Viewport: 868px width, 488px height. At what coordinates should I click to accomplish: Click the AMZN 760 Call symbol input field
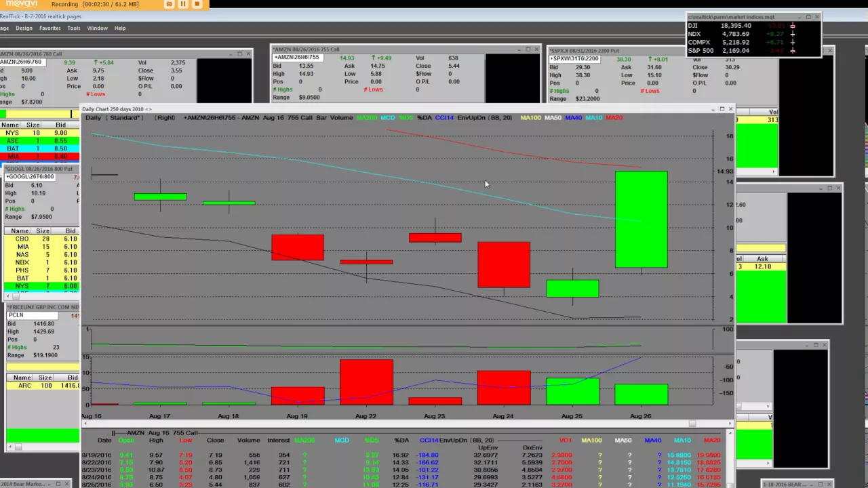[22, 62]
